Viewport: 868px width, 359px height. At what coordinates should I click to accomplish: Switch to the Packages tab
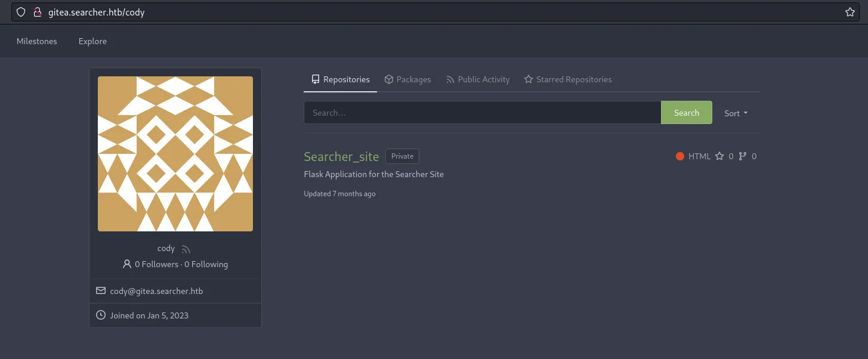click(x=407, y=79)
